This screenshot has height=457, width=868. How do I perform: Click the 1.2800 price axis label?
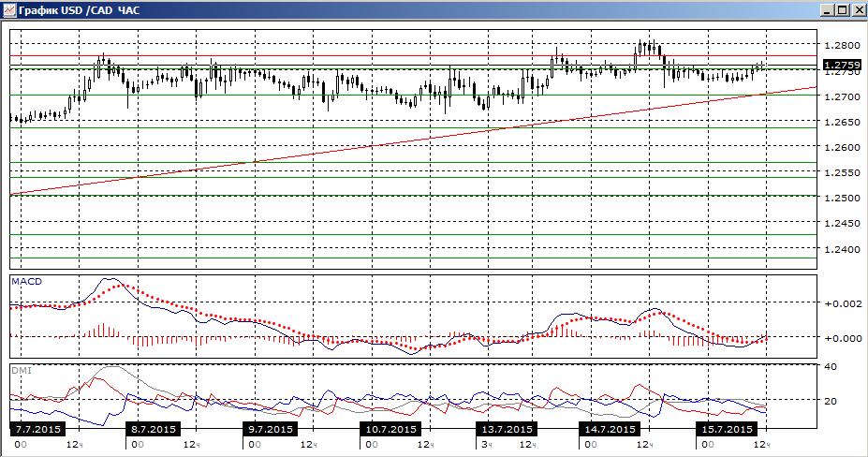pyautogui.click(x=842, y=46)
